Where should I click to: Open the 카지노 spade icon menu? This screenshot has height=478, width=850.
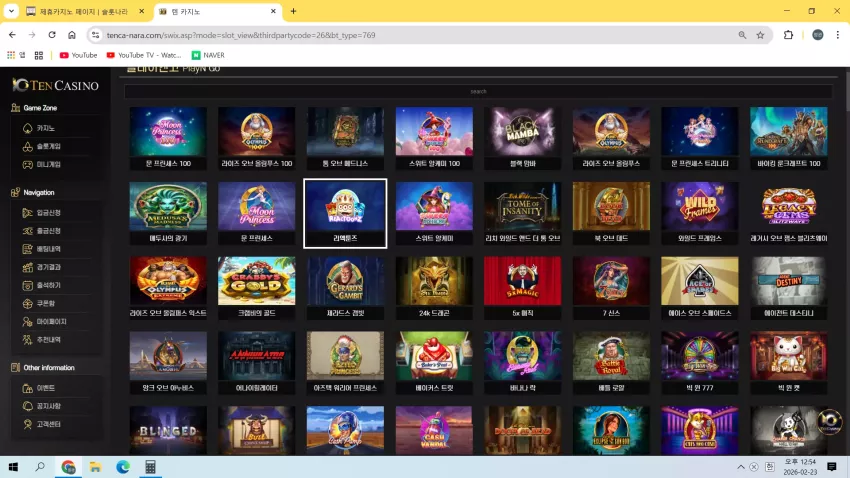click(28, 128)
